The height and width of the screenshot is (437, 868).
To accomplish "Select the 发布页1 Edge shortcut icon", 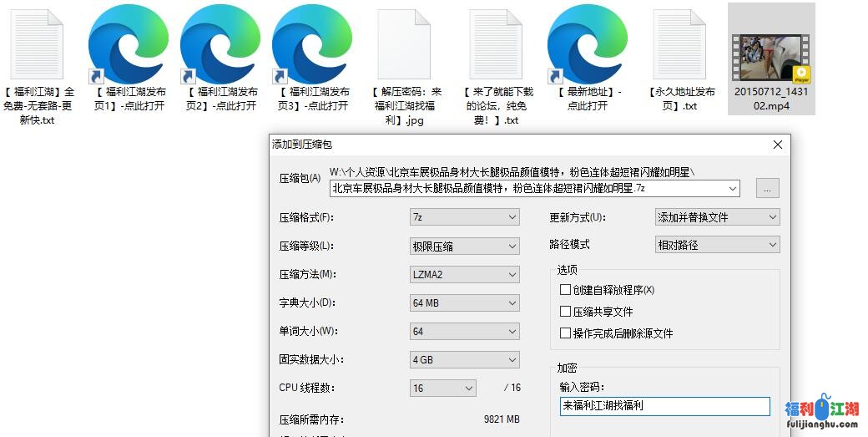I will (129, 44).
